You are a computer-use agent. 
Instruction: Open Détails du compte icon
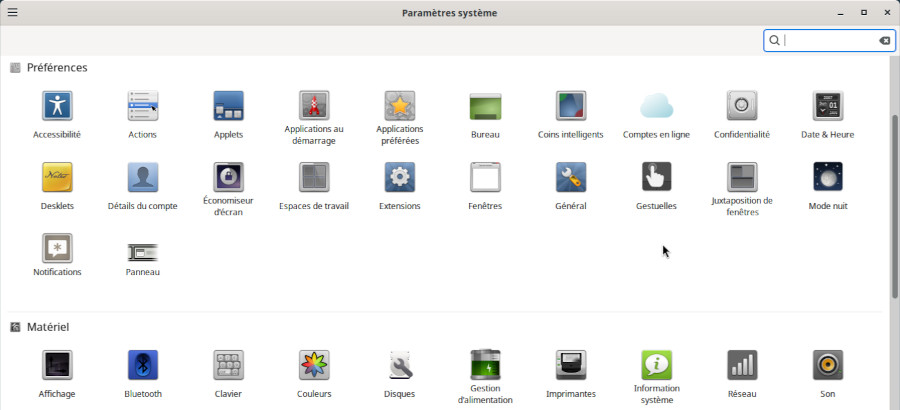click(142, 177)
